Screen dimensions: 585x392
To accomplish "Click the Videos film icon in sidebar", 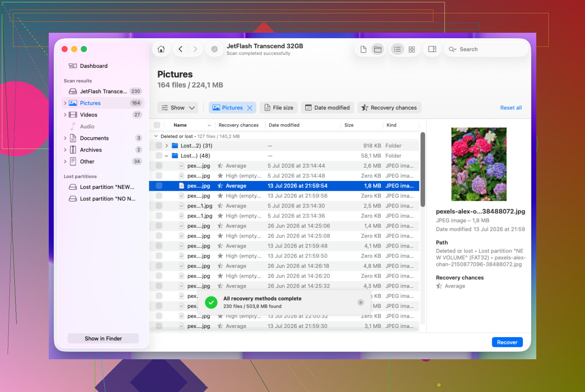I will (73, 115).
